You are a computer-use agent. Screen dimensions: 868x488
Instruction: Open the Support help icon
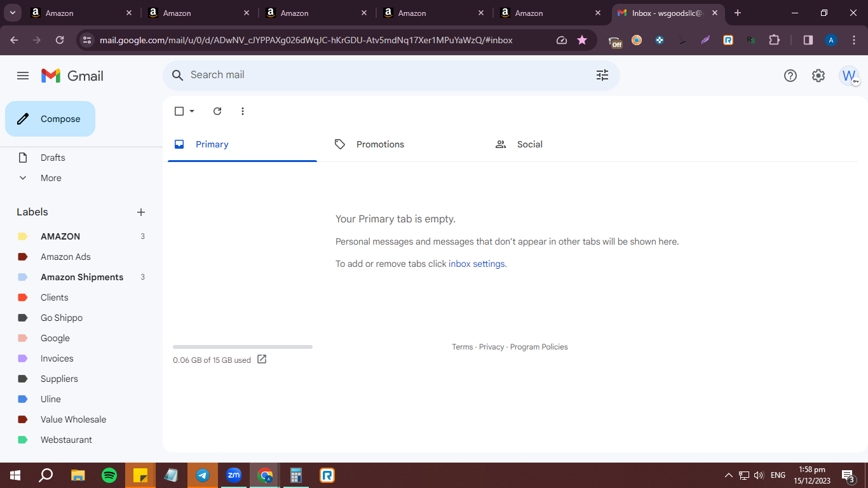pyautogui.click(x=790, y=76)
